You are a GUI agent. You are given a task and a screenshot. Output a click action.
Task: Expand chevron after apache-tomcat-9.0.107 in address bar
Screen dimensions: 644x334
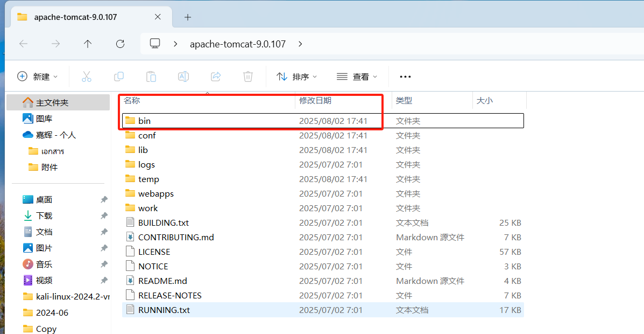(300, 44)
